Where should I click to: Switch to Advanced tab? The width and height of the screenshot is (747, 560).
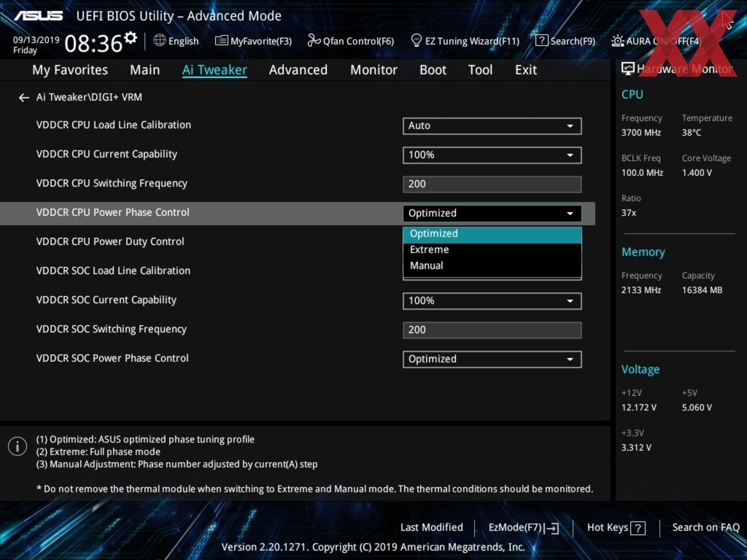coord(298,70)
